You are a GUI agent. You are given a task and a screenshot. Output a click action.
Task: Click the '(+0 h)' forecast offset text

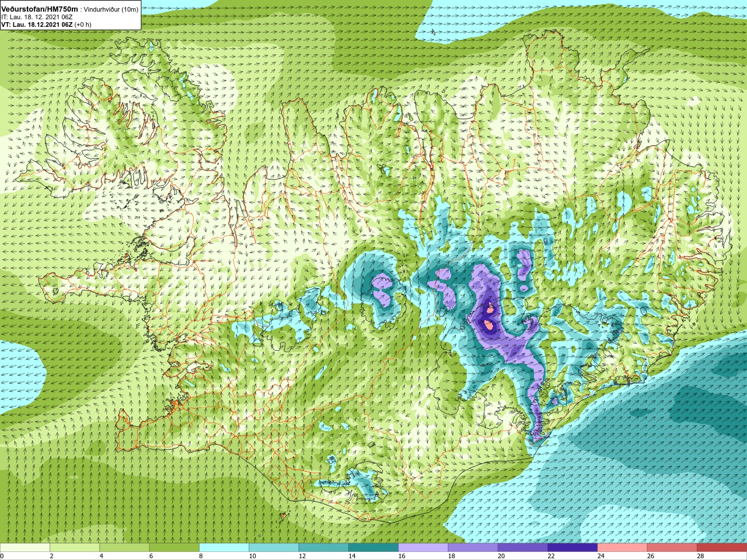tap(83, 25)
